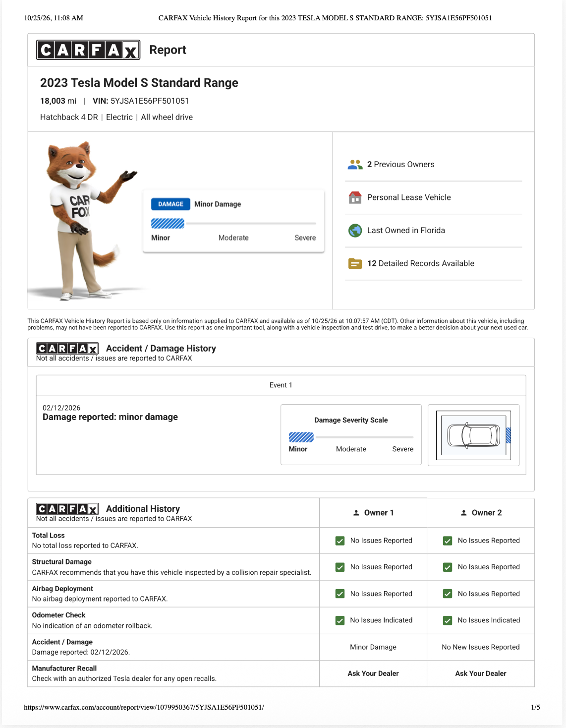Open the carfax.com report URL in the page footer
The image size is (566, 728).
144,707
